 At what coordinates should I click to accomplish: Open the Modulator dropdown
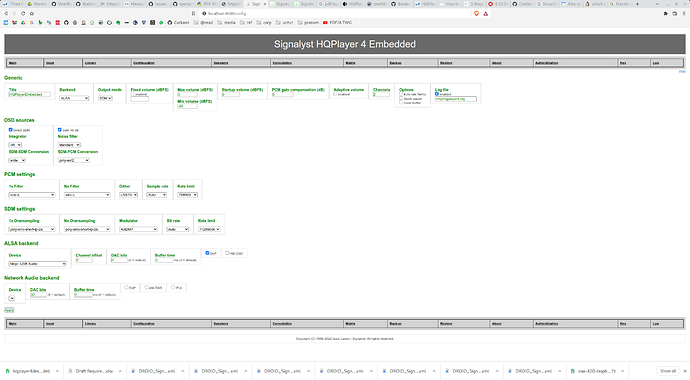point(138,229)
